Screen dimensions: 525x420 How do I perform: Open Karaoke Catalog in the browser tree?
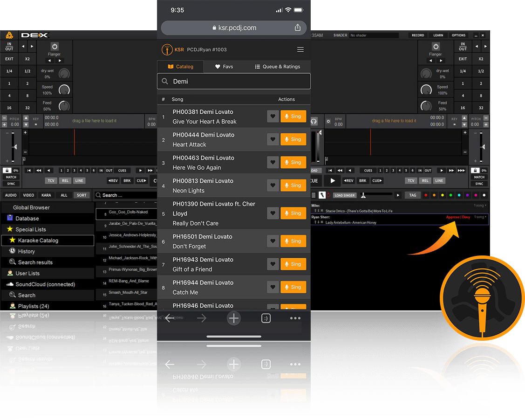click(x=48, y=241)
